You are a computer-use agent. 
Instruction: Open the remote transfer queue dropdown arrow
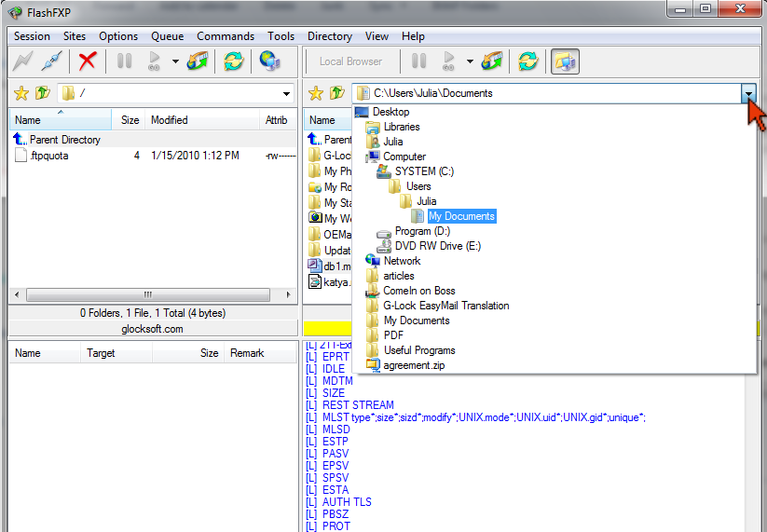[x=175, y=61]
